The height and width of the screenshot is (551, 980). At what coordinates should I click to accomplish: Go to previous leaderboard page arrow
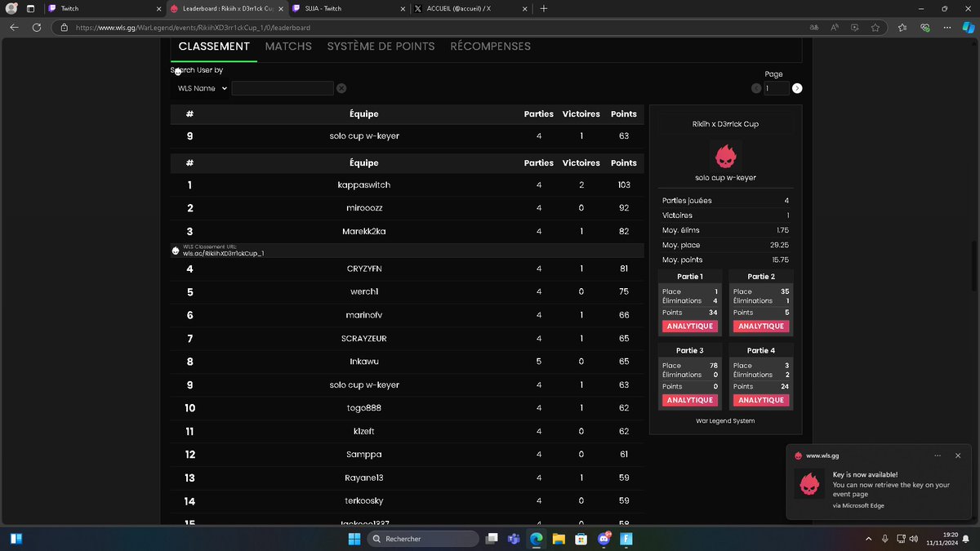(756, 88)
